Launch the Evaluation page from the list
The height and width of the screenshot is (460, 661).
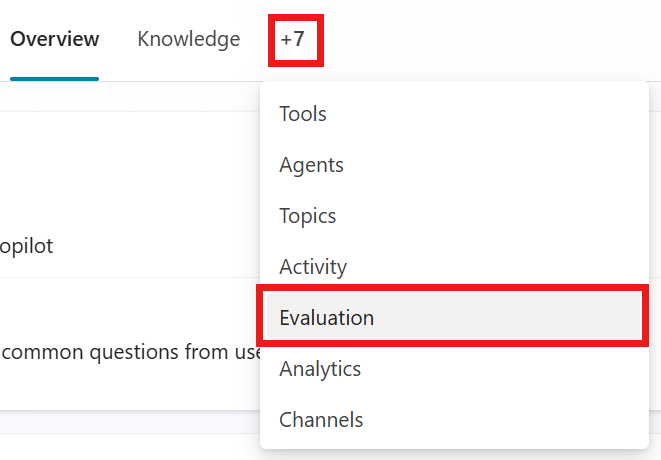tap(327, 318)
